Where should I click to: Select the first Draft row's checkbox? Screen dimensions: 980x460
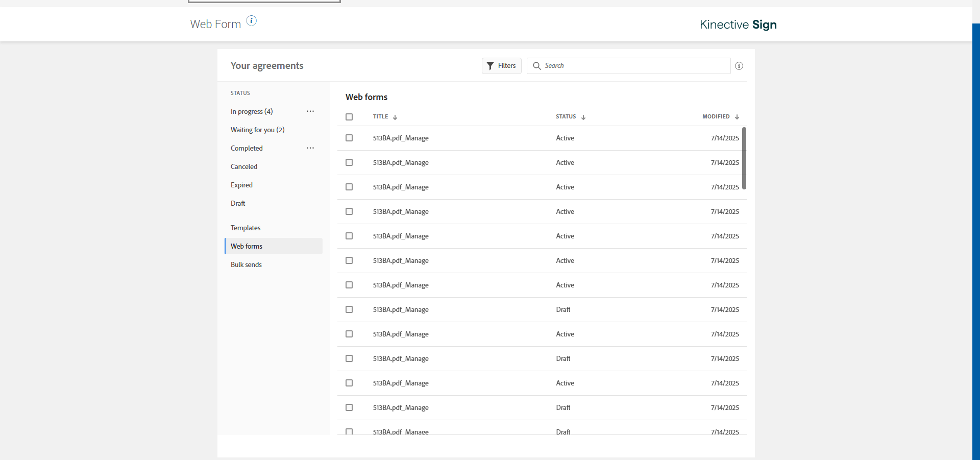(349, 309)
